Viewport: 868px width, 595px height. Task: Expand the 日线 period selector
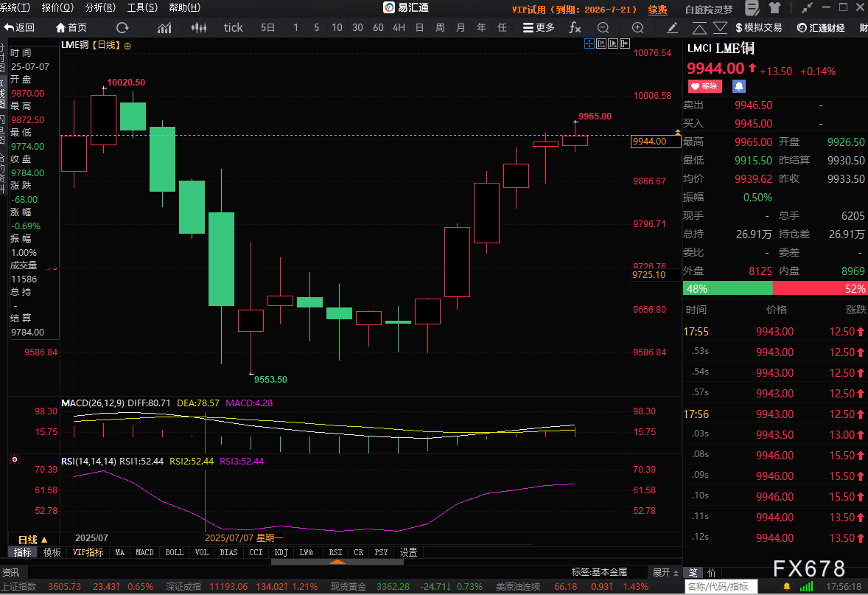[x=33, y=540]
